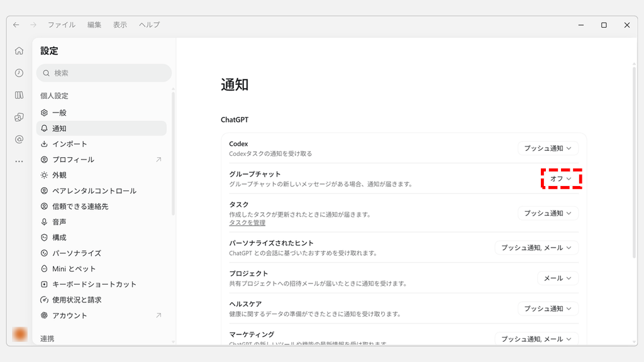The height and width of the screenshot is (362, 644).
Task: Click the person icon beside プロフィール
Action: 45,160
